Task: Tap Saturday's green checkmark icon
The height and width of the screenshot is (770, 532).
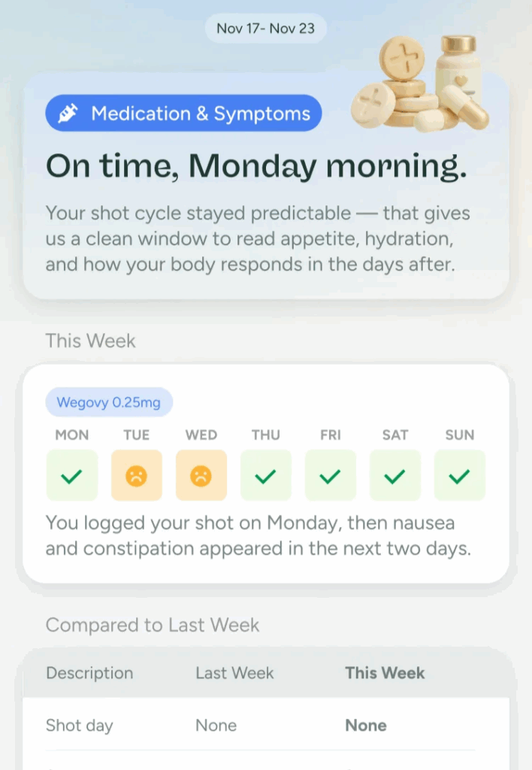Action: coord(394,476)
